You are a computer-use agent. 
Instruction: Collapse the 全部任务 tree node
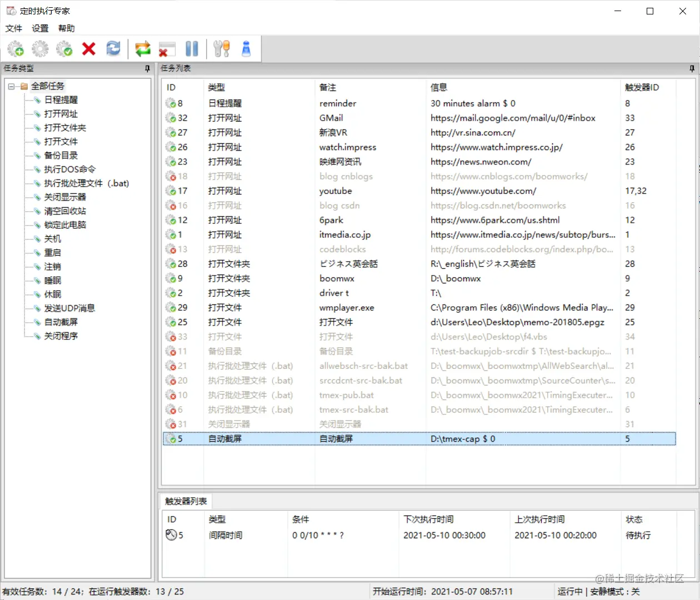[x=11, y=86]
